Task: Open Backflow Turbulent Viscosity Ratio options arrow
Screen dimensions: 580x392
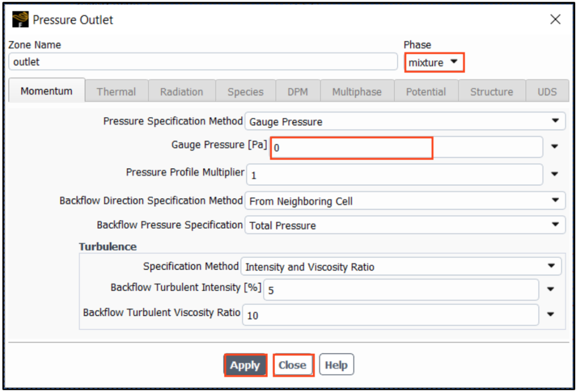Action: tap(550, 315)
